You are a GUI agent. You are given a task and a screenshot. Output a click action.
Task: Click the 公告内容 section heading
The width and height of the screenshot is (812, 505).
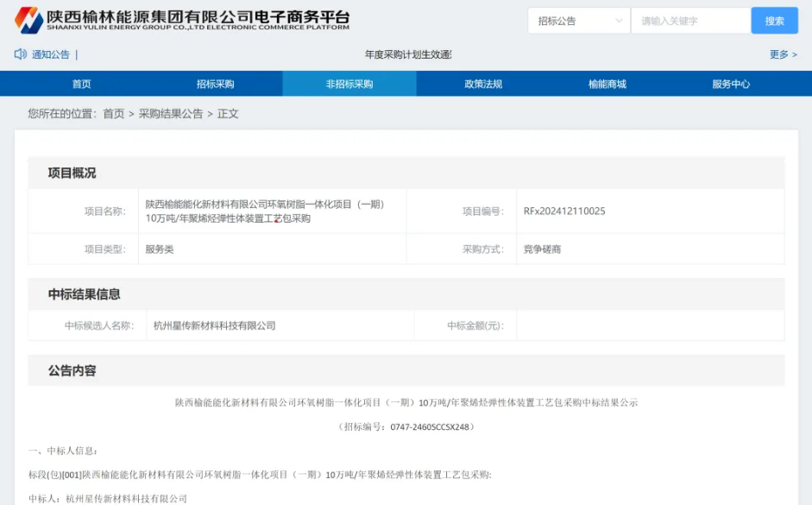click(72, 370)
